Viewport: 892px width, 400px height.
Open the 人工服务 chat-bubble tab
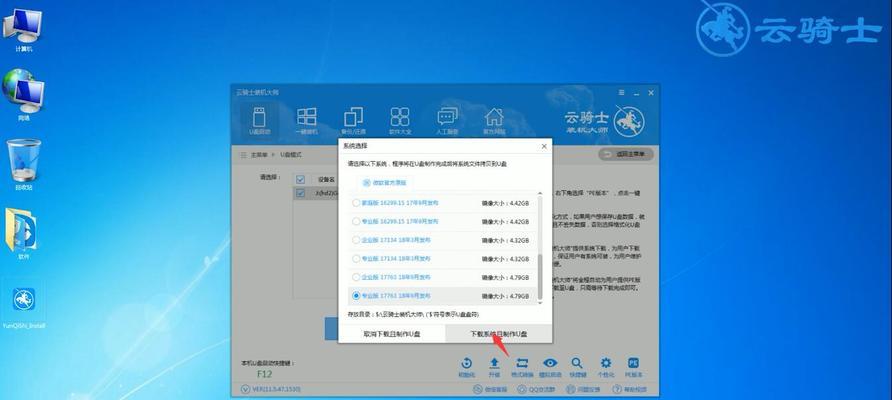[447, 121]
